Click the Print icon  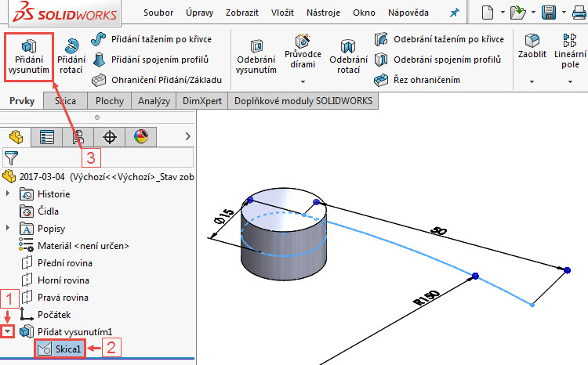(x=579, y=13)
